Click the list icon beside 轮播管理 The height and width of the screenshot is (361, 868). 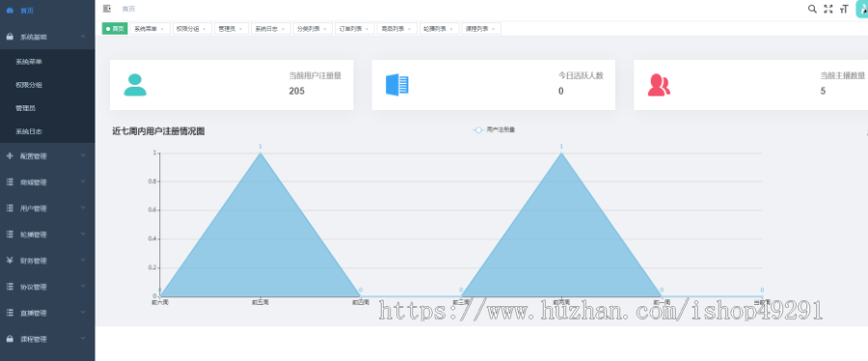tap(10, 235)
